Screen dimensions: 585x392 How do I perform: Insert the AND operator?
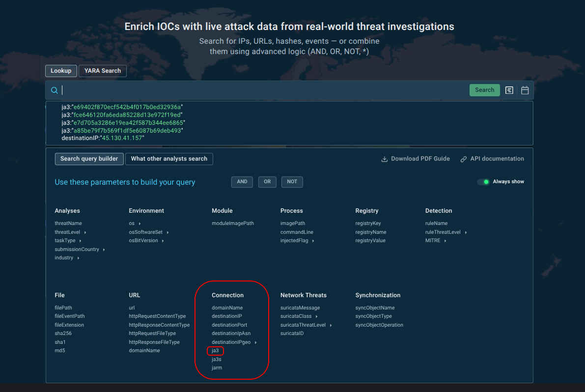242,182
